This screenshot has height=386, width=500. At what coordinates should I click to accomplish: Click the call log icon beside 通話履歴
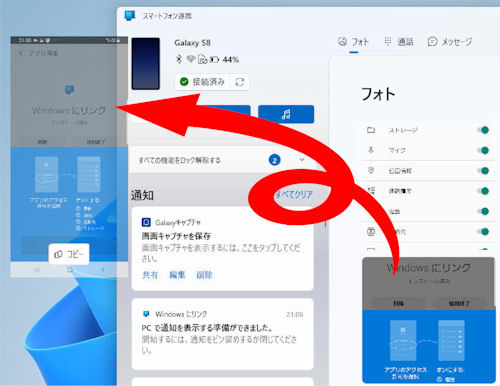click(371, 191)
